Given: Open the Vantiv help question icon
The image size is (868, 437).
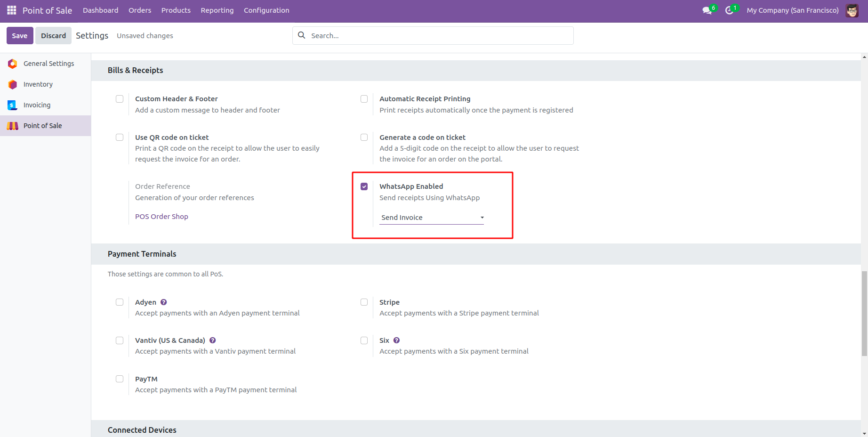Looking at the screenshot, I should click(x=213, y=340).
